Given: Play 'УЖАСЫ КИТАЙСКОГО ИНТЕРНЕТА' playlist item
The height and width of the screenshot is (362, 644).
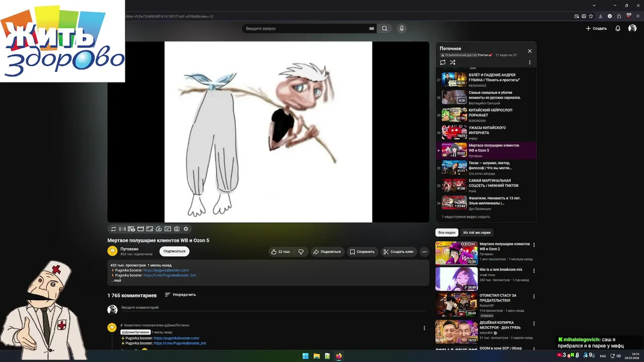Looking at the screenshot, I should (486, 132).
